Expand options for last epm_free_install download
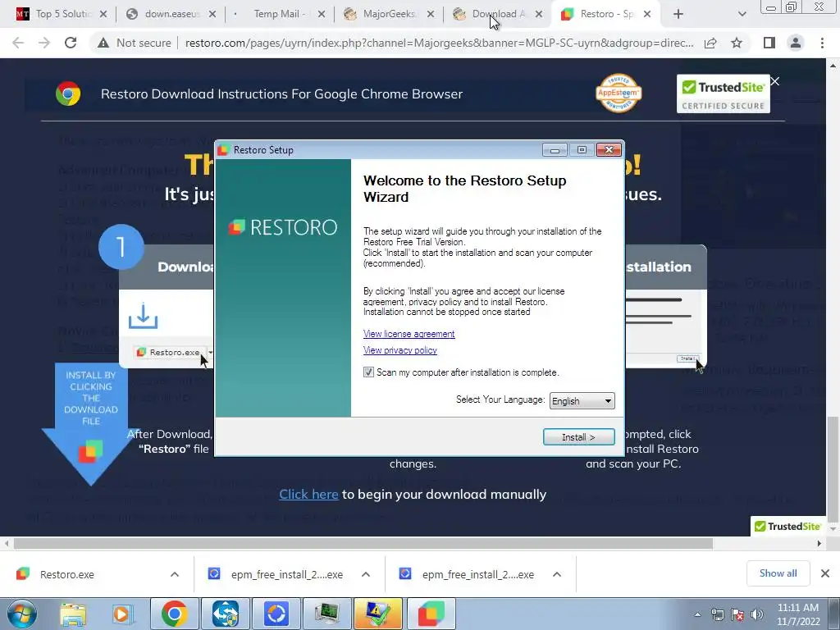 (x=557, y=574)
